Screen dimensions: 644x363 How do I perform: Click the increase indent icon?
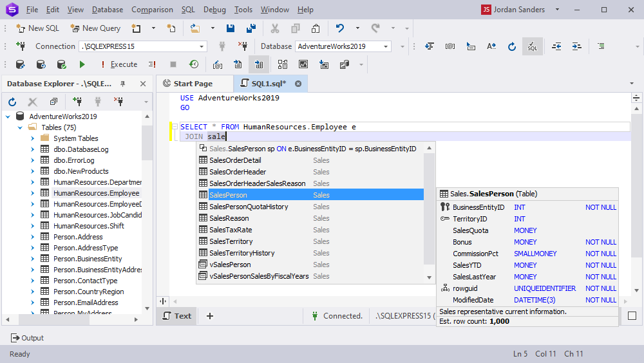coord(576,46)
